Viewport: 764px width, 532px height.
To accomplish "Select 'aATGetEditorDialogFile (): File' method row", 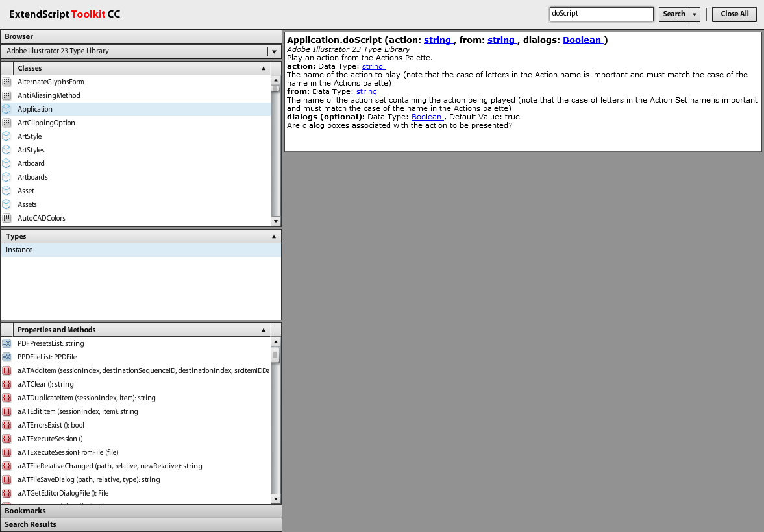I will click(x=136, y=494).
